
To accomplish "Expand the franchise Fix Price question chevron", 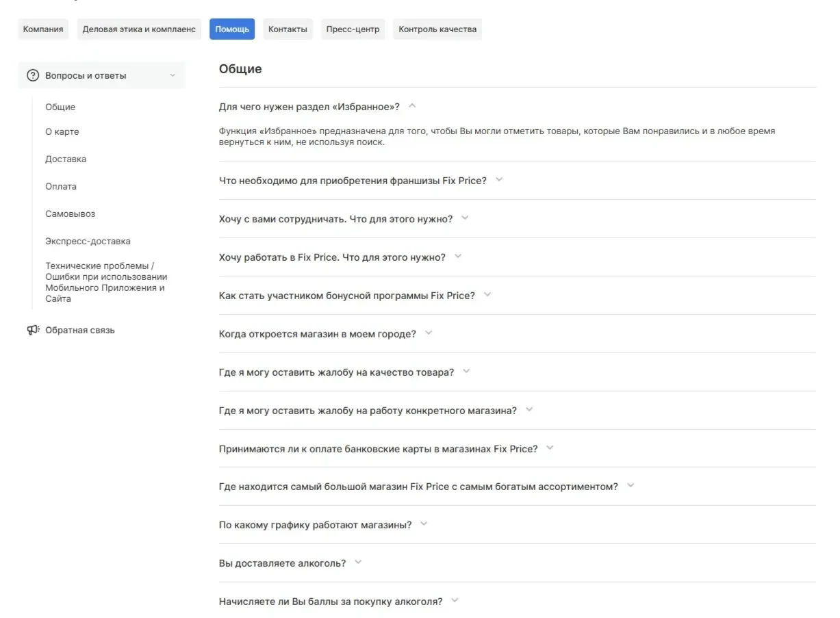I will (x=499, y=180).
